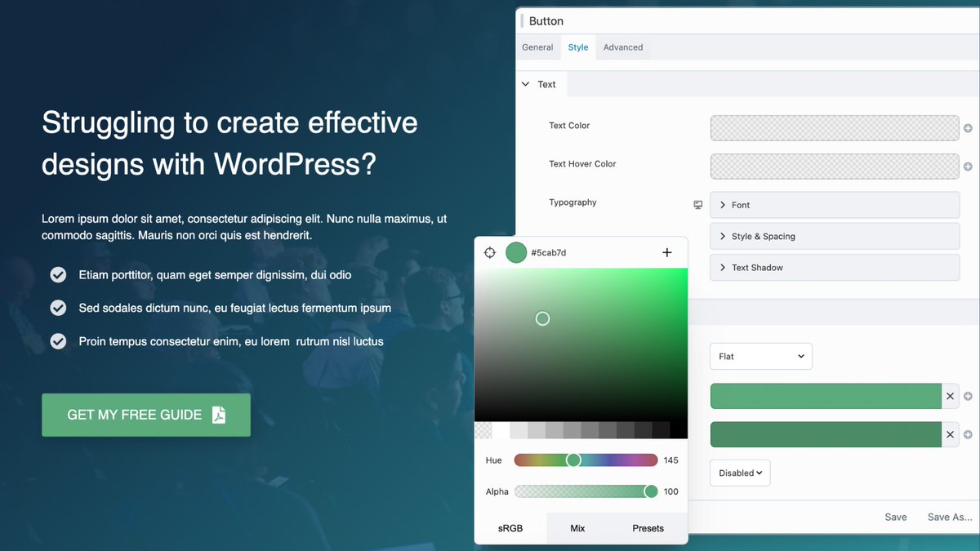Switch to the General tab

tap(537, 47)
